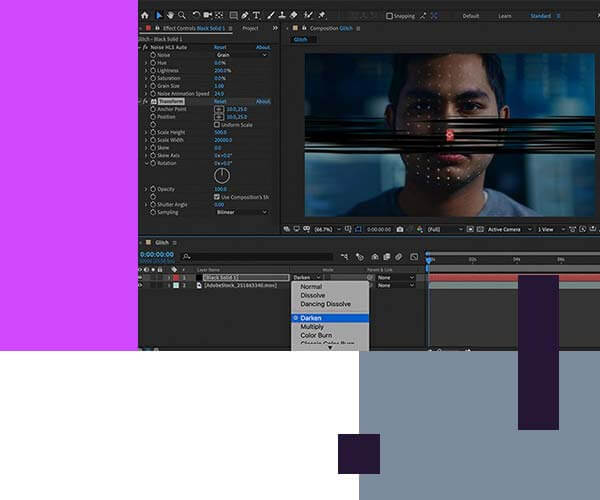Open the Sampling Bilinear dropdown
Viewport: 600px width, 500px height.
click(x=242, y=212)
